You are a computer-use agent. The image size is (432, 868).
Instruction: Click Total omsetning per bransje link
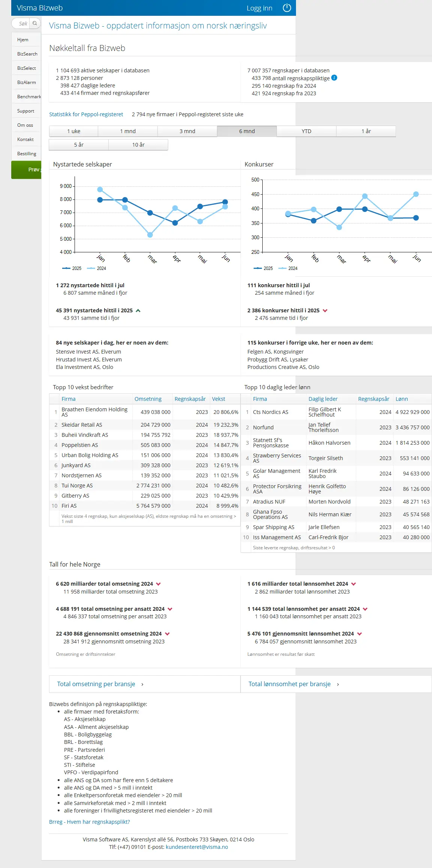(96, 684)
